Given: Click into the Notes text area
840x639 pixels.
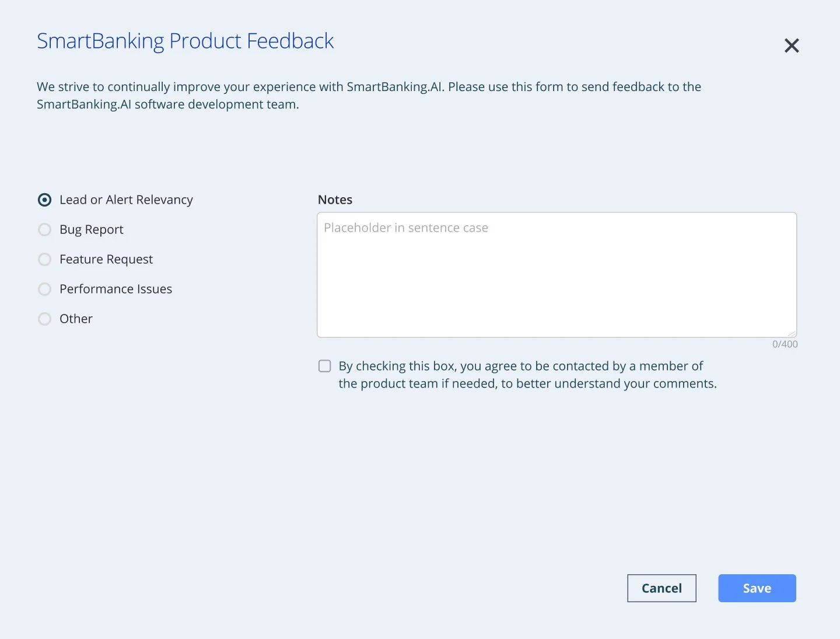Looking at the screenshot, I should 557,275.
